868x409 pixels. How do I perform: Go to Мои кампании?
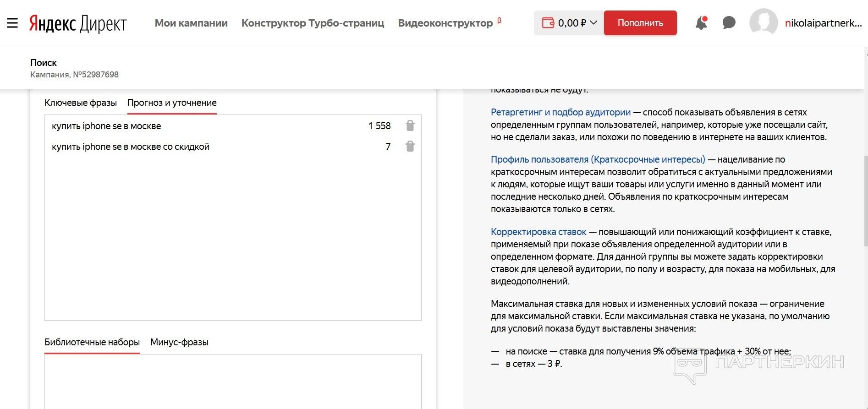click(191, 23)
